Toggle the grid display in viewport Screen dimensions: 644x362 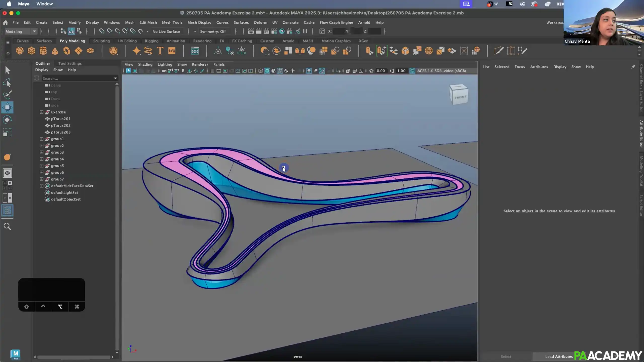tap(212, 71)
